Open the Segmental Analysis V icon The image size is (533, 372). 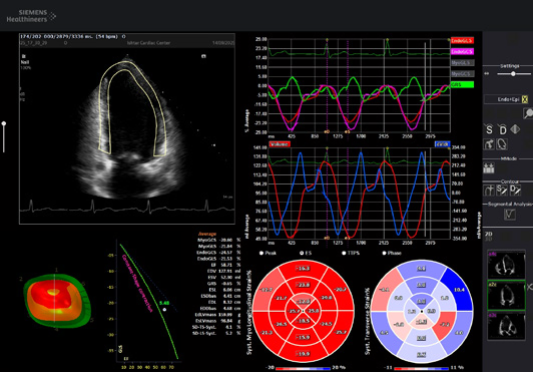click(x=510, y=214)
